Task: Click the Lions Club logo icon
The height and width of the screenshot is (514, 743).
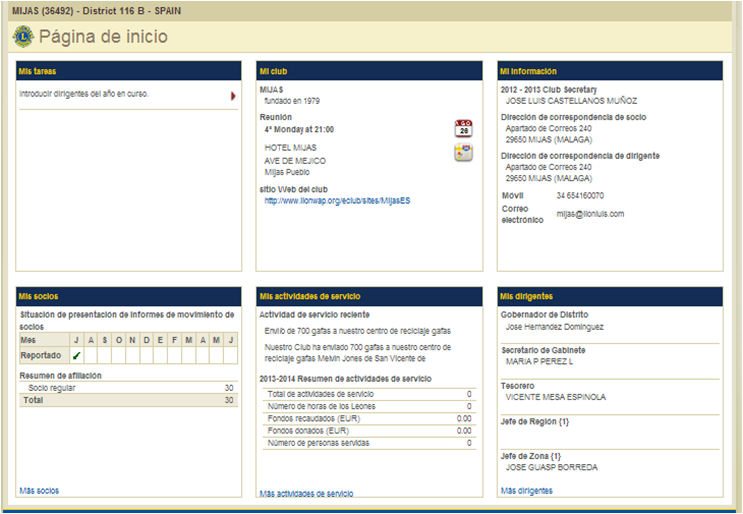Action: click(22, 37)
